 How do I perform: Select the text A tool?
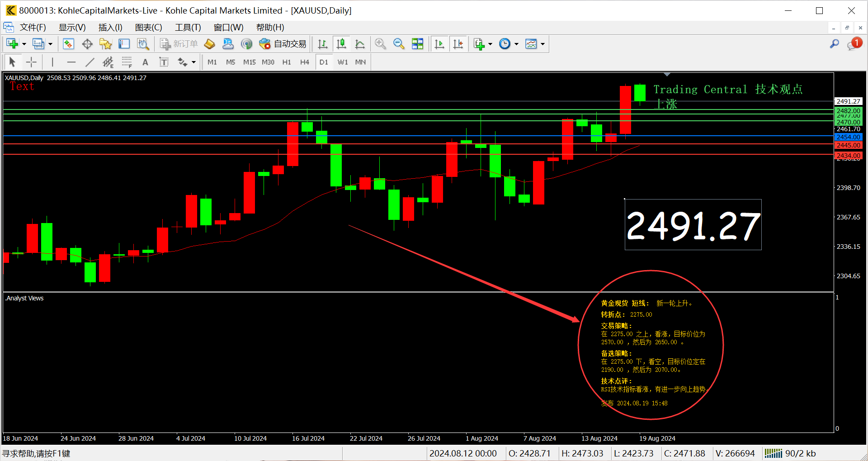(145, 62)
